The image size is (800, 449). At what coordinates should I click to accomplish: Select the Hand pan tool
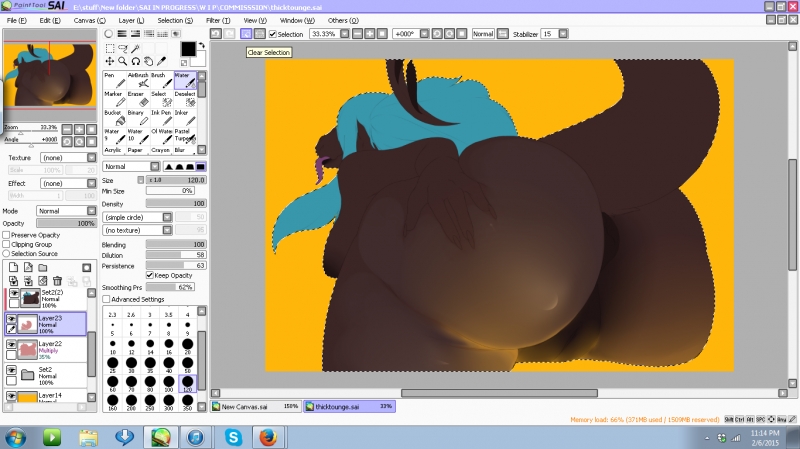coord(148,61)
